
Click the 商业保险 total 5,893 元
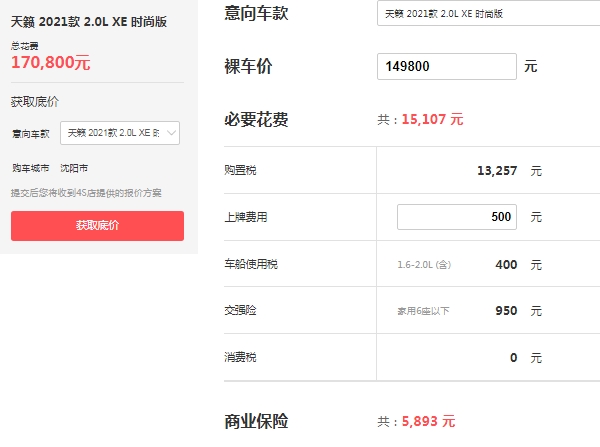[428, 422]
